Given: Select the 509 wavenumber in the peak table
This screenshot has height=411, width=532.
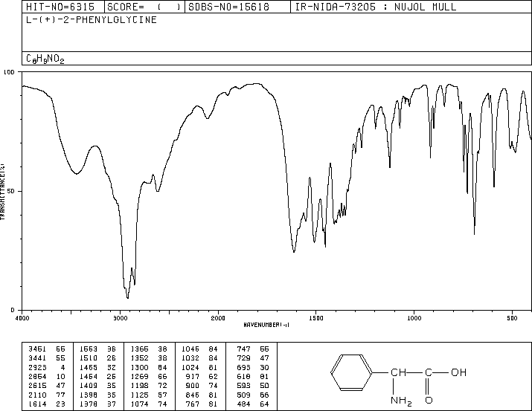Looking at the screenshot, I should (243, 395).
